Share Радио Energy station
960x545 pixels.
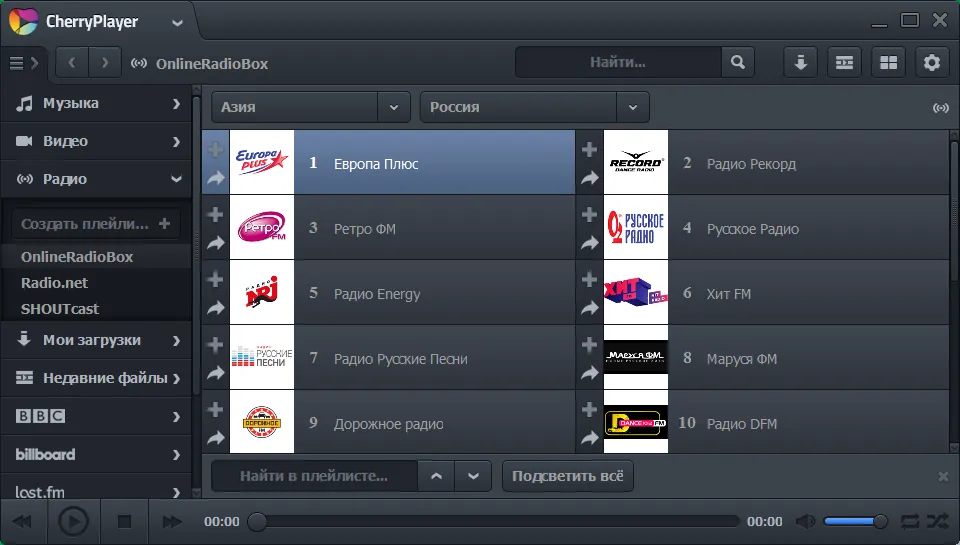tap(216, 308)
